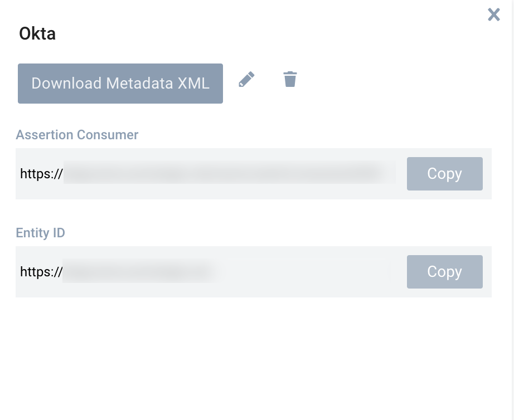The height and width of the screenshot is (420, 514).
Task: Download the Metadata XML file
Action: (120, 84)
